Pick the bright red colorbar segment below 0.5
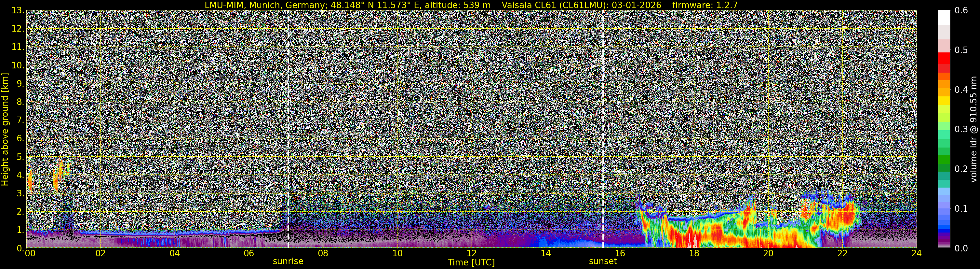The height and width of the screenshot is (269, 980). [944, 58]
